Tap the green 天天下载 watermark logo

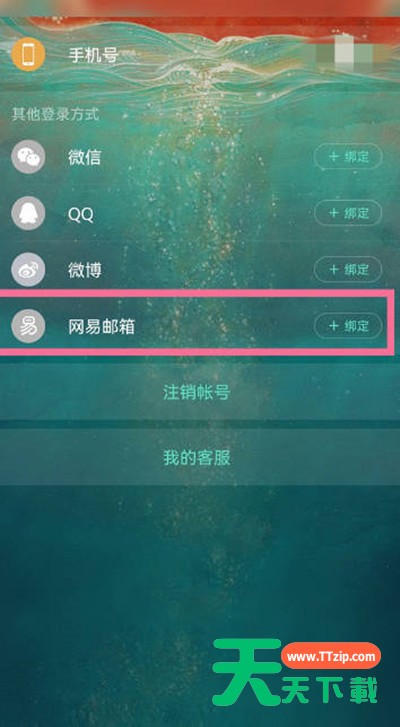coord(295,673)
